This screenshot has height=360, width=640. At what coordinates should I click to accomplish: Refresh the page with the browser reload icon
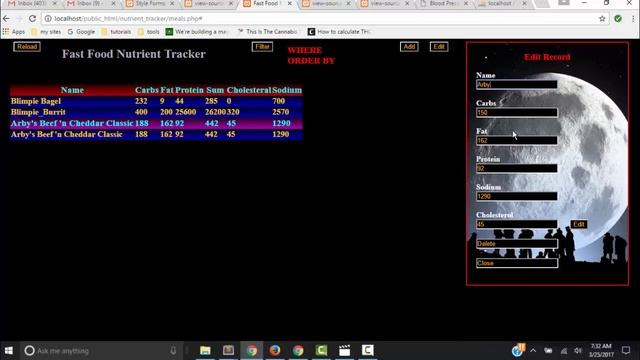point(32,19)
